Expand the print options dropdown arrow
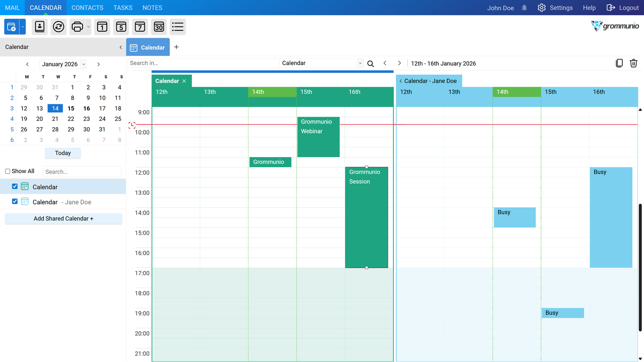644x362 pixels. (88, 27)
